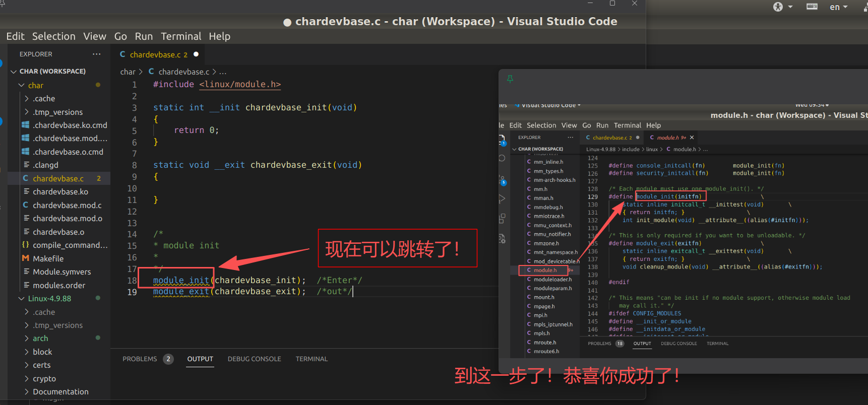Click the unsaved dot on chardevbase.c tab

196,54
